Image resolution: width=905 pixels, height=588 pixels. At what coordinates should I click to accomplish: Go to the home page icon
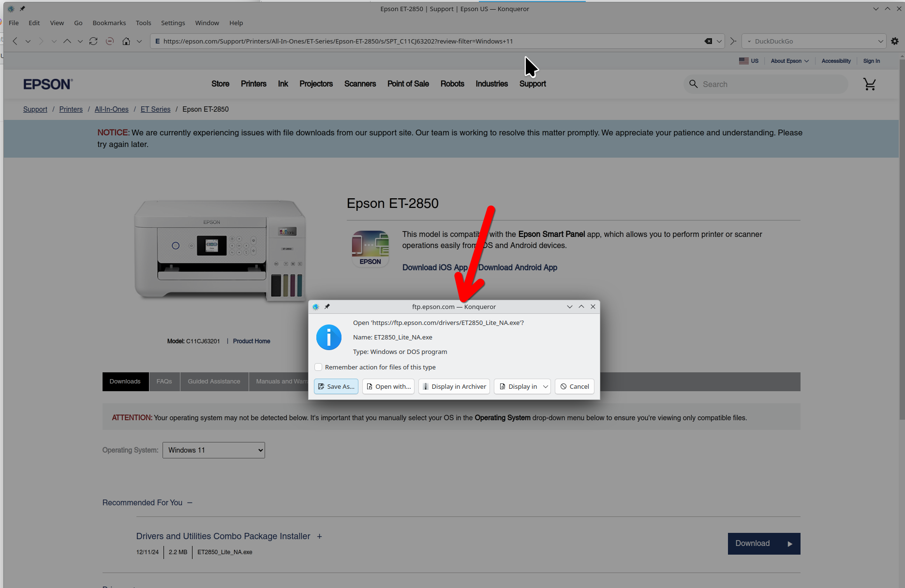tap(126, 41)
